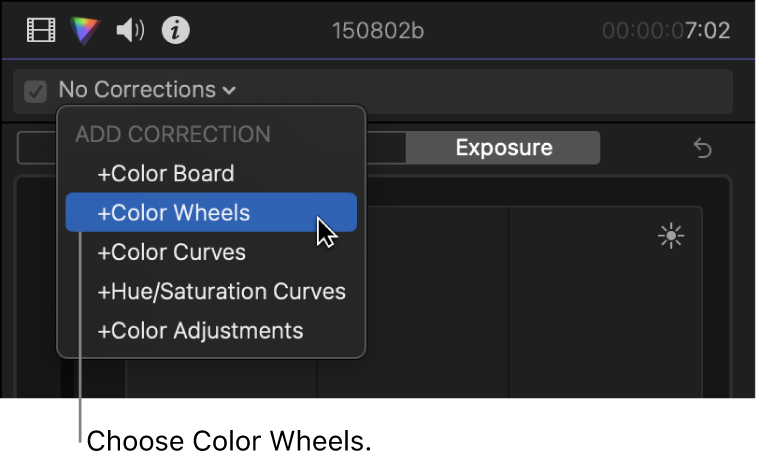The height and width of the screenshot is (468, 758).
Task: Select +Color Curves correction
Action: 171,252
